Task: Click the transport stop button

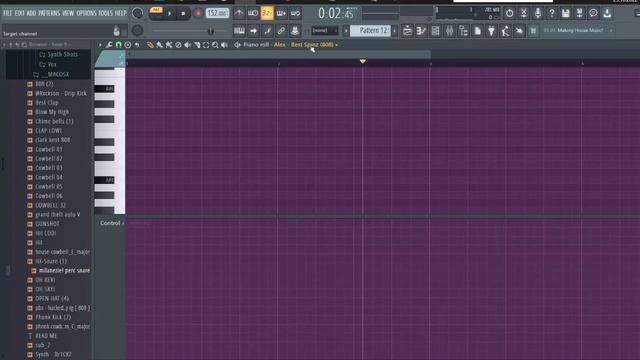Action: [x=183, y=13]
